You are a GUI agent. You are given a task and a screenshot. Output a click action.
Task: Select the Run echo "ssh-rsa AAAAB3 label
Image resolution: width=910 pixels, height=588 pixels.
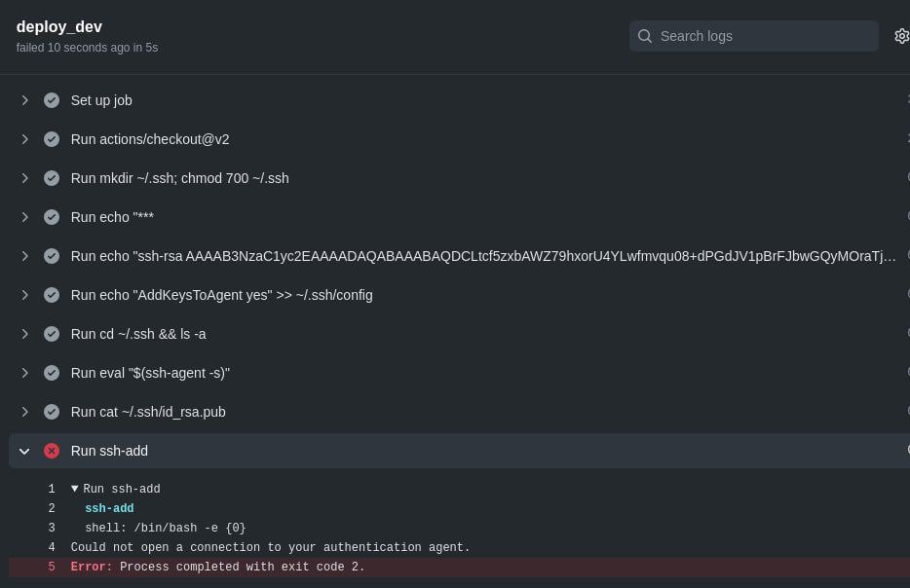pyautogui.click(x=483, y=256)
